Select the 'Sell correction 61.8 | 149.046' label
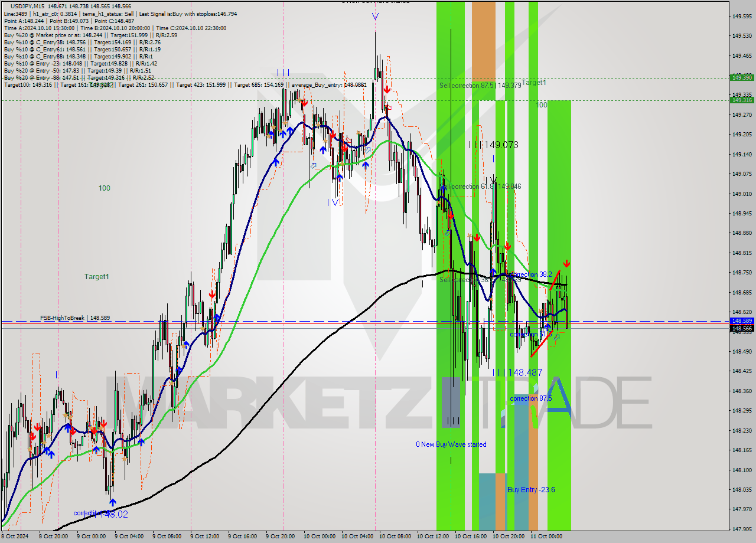756x543 pixels. (x=481, y=186)
